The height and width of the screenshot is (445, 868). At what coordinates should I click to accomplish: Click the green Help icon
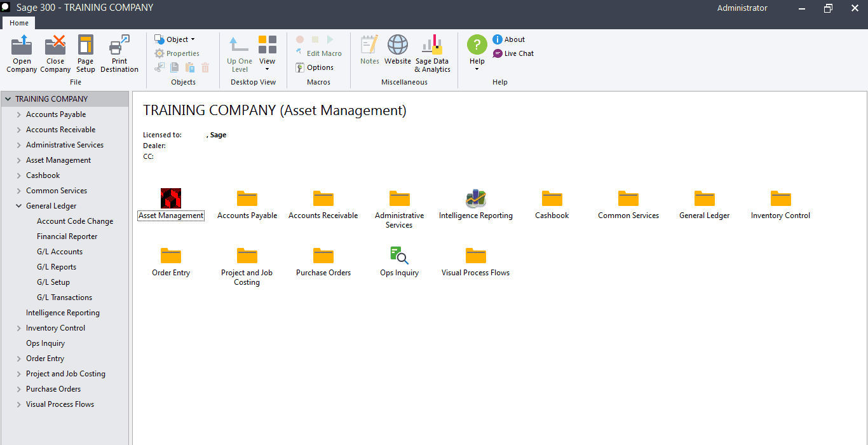[x=477, y=45]
